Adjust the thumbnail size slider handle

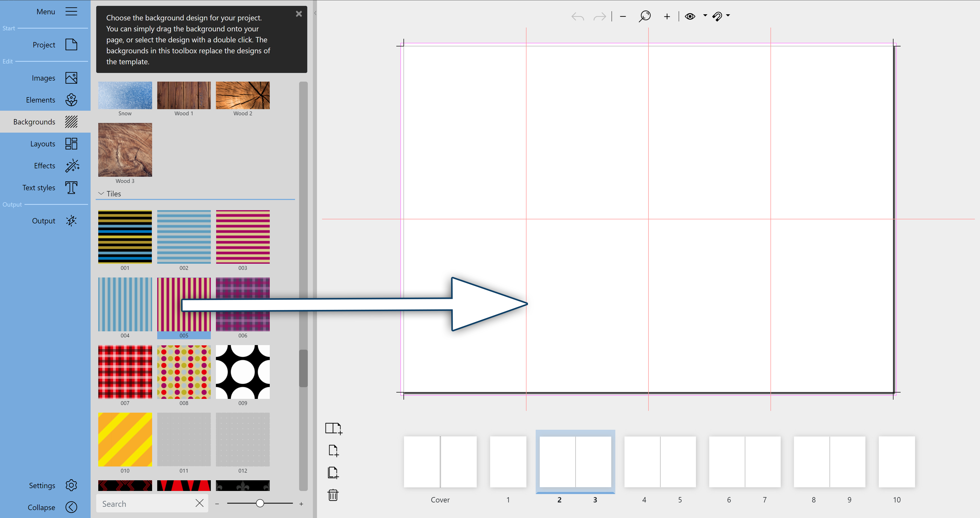click(260, 503)
